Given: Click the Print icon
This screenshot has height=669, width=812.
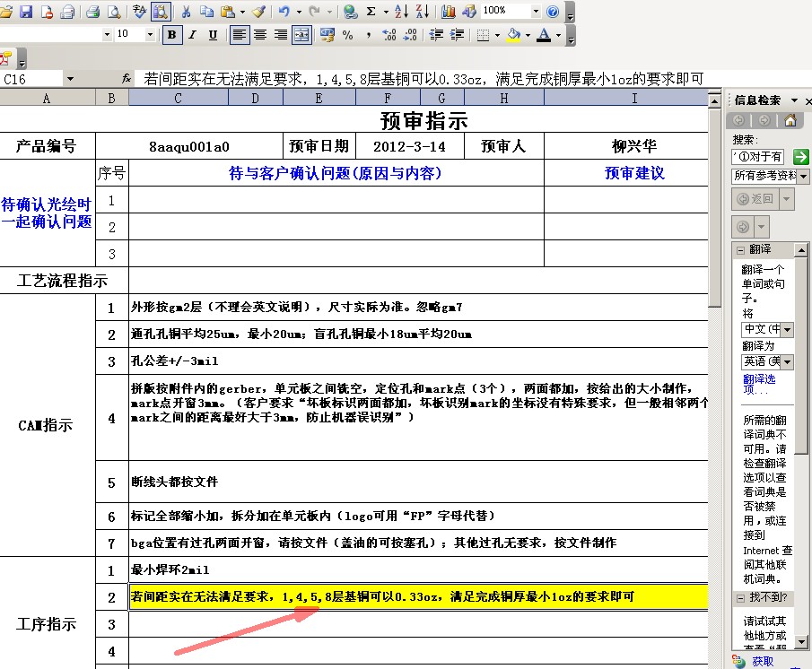Looking at the screenshot, I should (93, 12).
